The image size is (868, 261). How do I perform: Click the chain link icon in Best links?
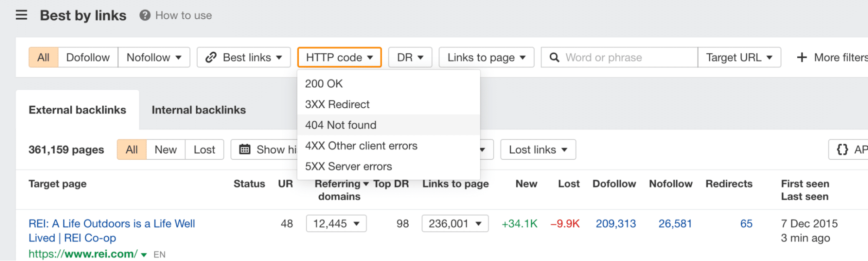(211, 57)
